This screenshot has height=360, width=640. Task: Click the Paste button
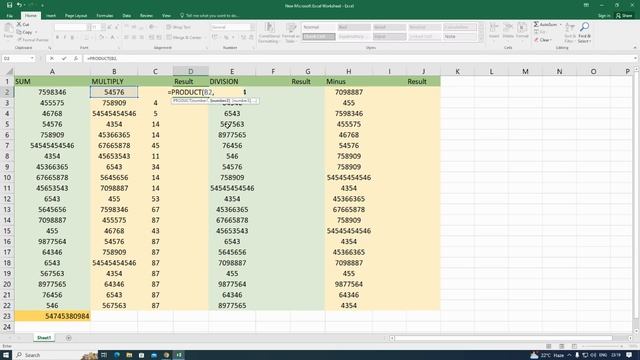pos(8,31)
